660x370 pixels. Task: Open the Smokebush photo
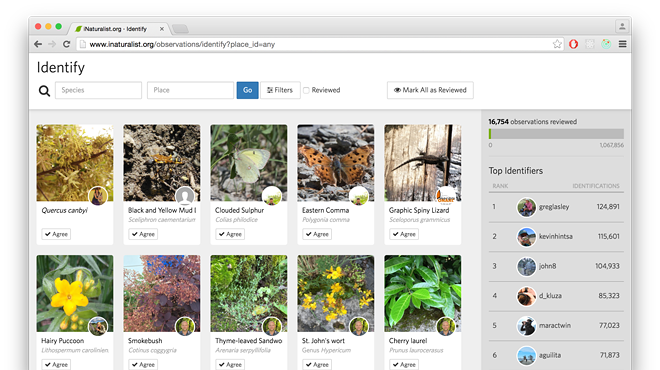162,293
